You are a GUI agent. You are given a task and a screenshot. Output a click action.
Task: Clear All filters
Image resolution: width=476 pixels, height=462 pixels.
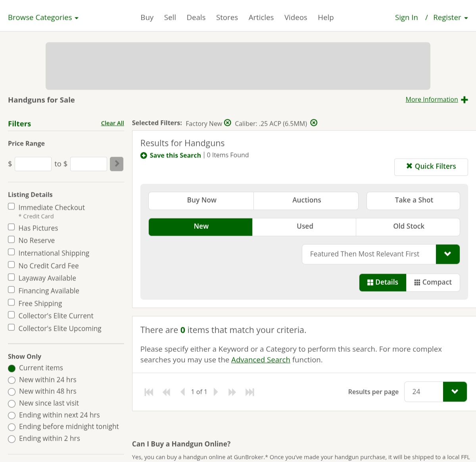tap(113, 123)
